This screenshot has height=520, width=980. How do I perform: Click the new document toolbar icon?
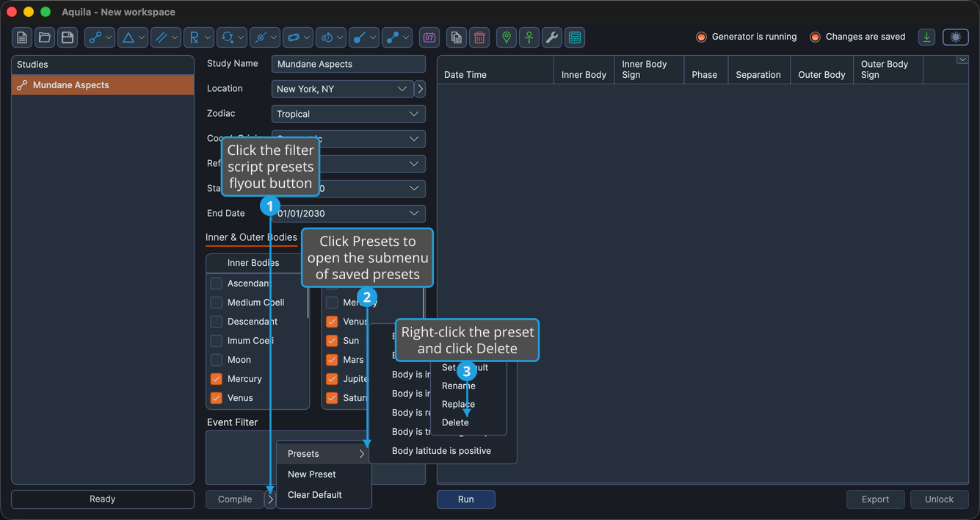pos(22,37)
